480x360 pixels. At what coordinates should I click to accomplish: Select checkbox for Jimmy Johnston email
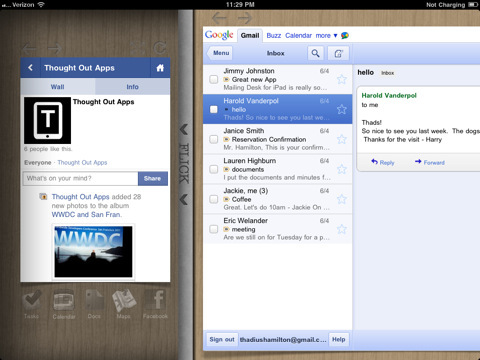[214, 79]
